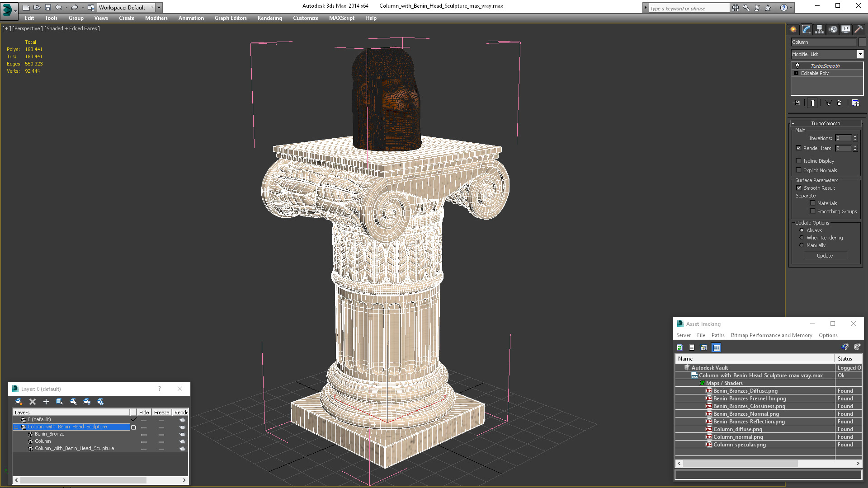The image size is (868, 488).
Task: Select Manually update option
Action: [802, 245]
